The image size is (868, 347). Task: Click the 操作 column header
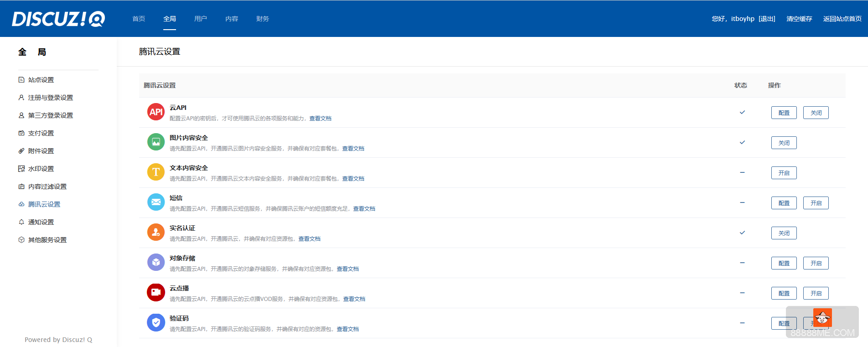click(774, 85)
